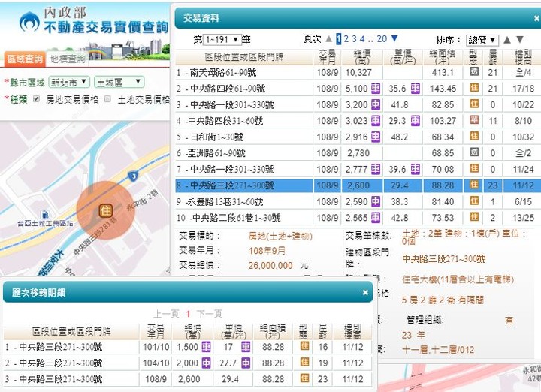The image size is (541, 392).
Task: Click 下一頁 in the transfer history panel
Action: [x=210, y=314]
